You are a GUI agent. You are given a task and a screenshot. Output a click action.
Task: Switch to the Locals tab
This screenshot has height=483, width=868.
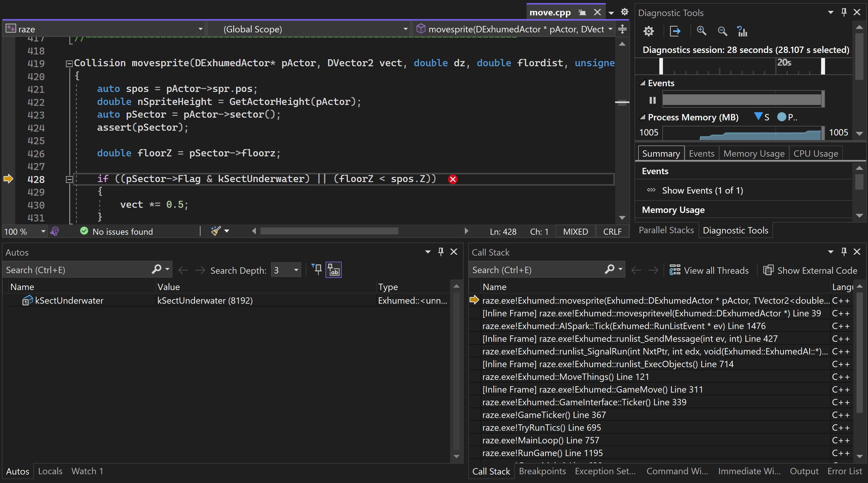[50, 471]
